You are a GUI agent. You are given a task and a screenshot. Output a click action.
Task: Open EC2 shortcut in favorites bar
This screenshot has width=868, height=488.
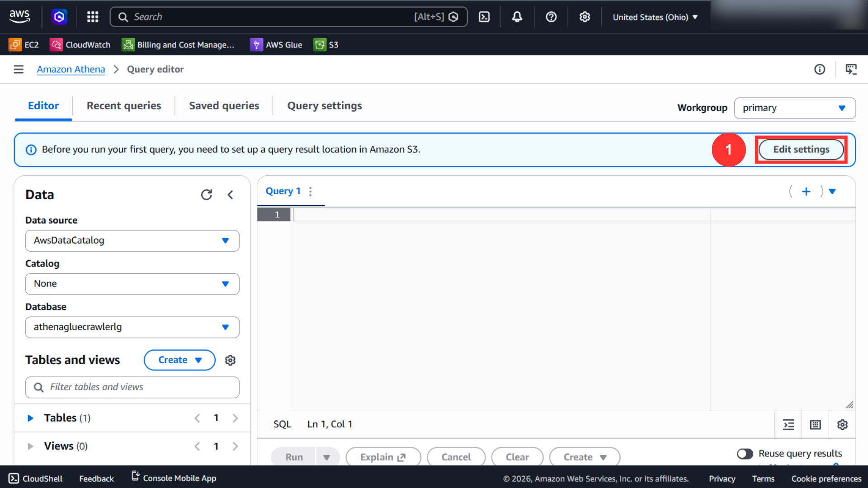[x=24, y=45]
